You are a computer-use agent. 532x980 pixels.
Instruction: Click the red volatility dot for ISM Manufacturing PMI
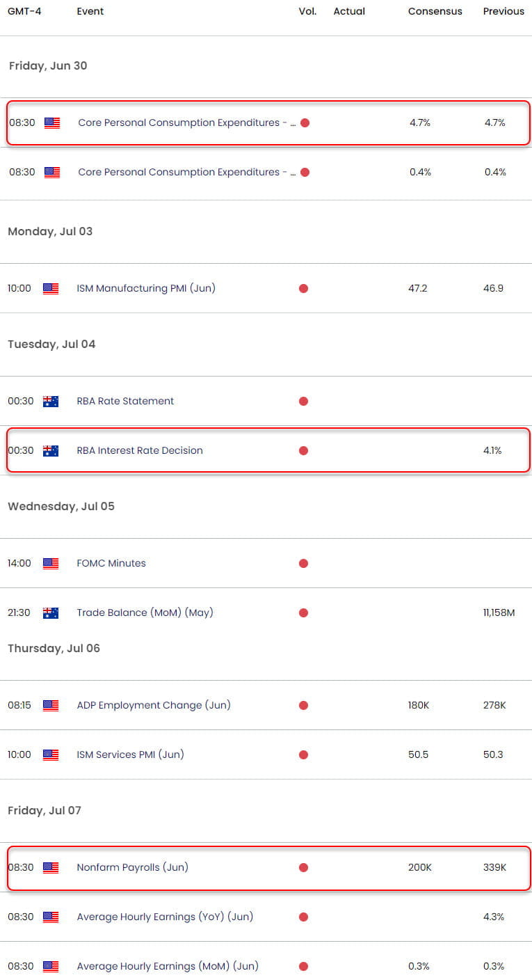pyautogui.click(x=303, y=288)
